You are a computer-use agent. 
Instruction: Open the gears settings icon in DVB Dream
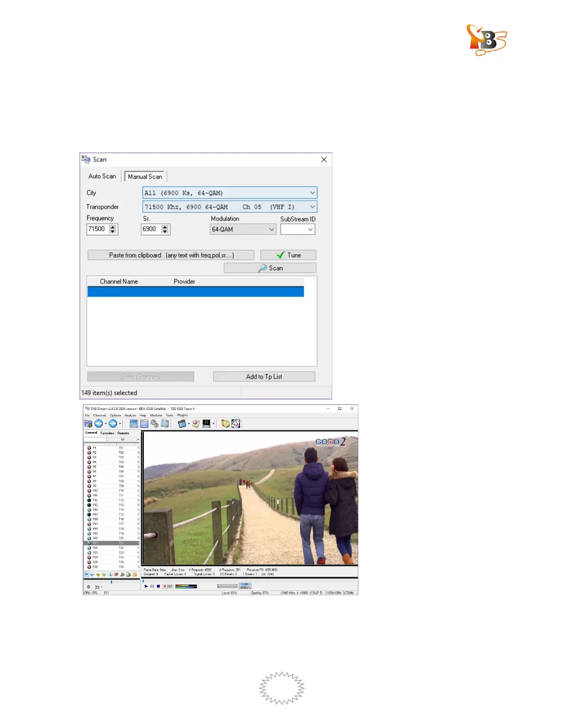(155, 424)
